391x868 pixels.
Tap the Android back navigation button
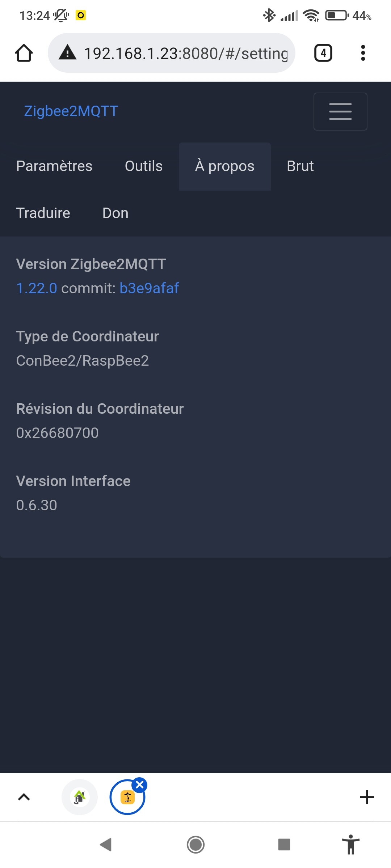106,845
